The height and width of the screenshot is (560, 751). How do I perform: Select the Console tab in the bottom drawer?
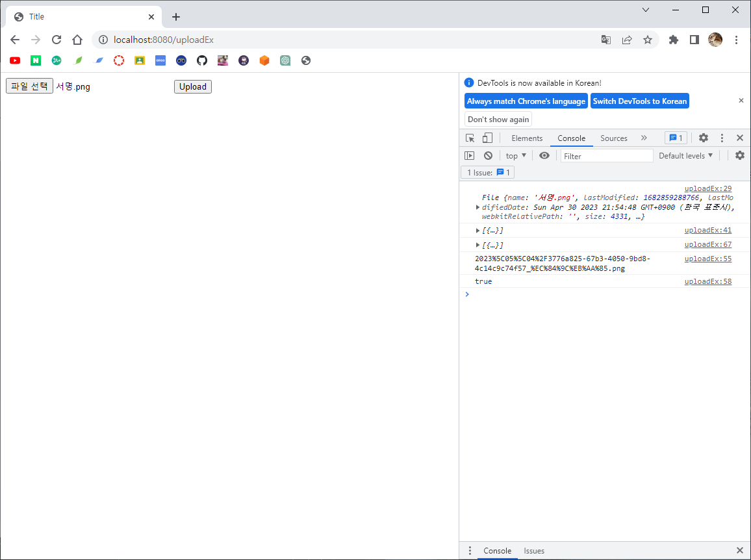point(497,551)
